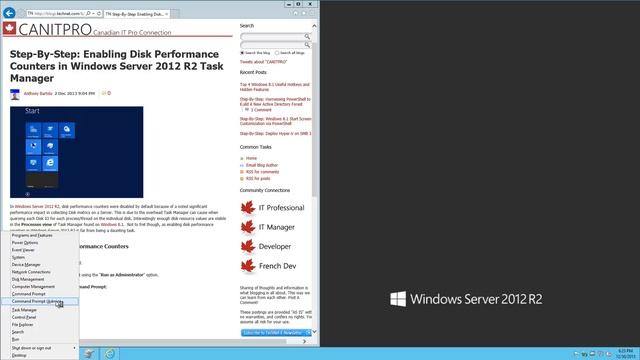The height and width of the screenshot is (360, 640).
Task: Close the Step-By-Step Enabling Disk tab
Action: 167,14
